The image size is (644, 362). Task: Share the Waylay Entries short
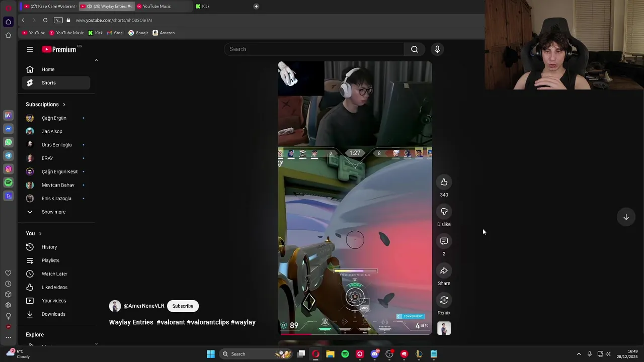tap(444, 271)
